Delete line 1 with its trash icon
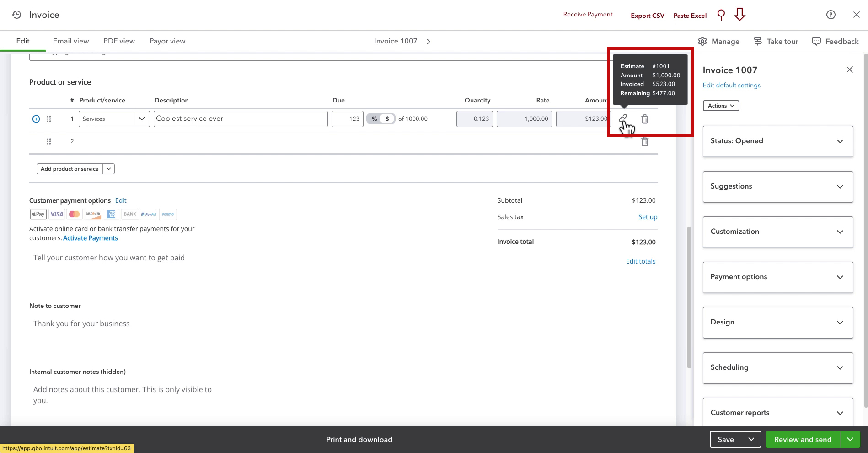Viewport: 868px width, 453px height. click(645, 119)
